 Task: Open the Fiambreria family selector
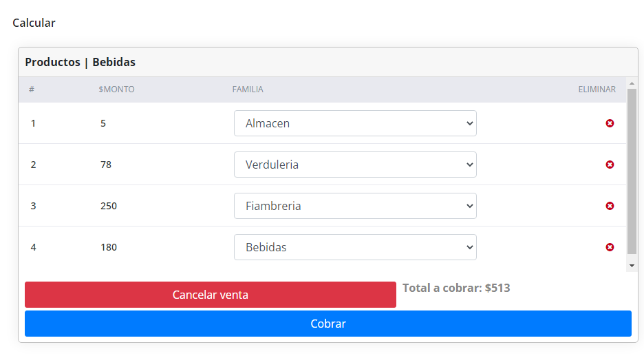coord(355,206)
